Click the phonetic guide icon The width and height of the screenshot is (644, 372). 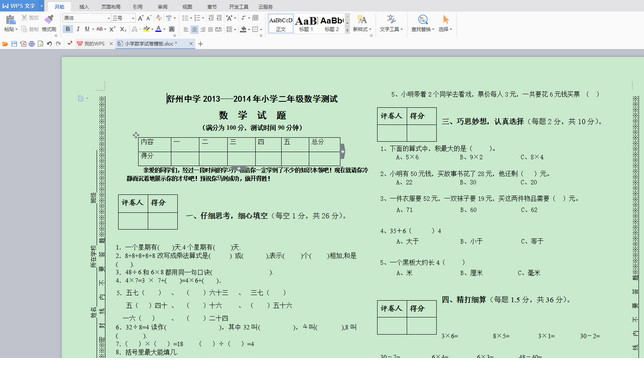[x=169, y=18]
